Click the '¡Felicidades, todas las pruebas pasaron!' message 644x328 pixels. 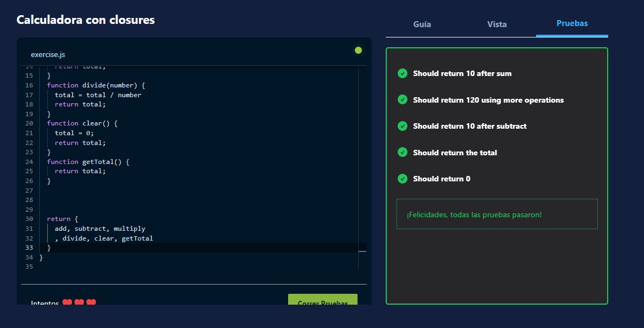coord(474,215)
